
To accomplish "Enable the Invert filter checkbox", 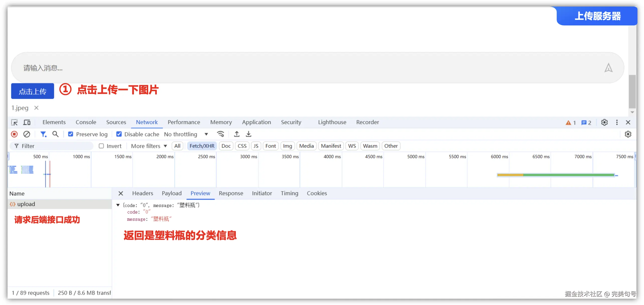I will coord(101,146).
